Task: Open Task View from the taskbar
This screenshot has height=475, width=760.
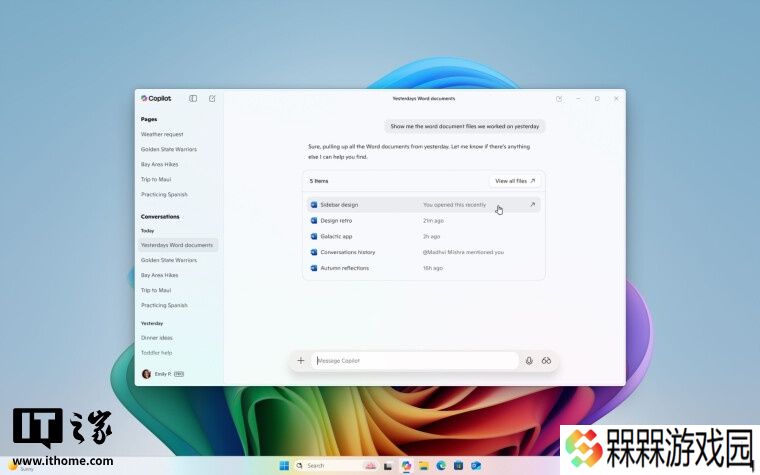Action: (388, 466)
